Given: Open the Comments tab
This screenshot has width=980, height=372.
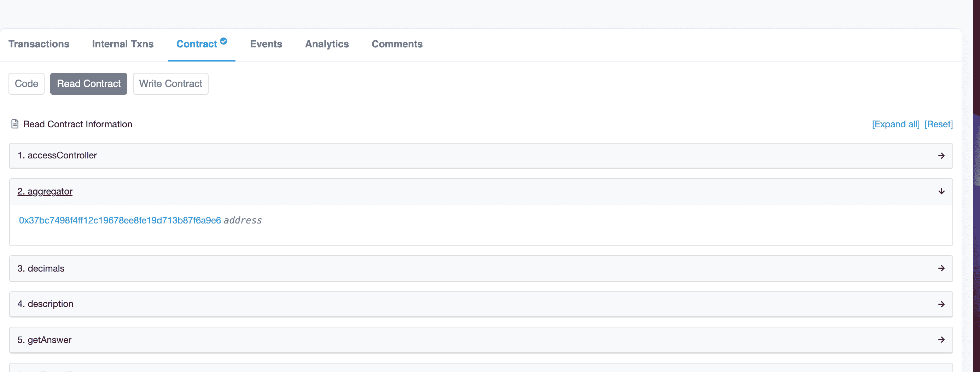Looking at the screenshot, I should coord(397,44).
